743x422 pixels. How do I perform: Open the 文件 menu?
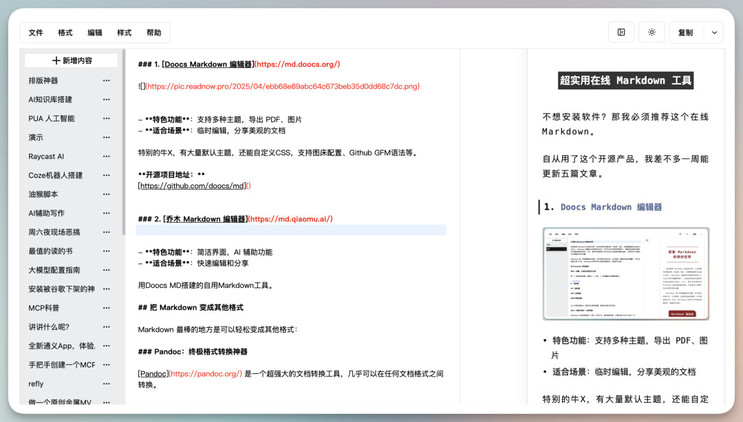point(36,33)
